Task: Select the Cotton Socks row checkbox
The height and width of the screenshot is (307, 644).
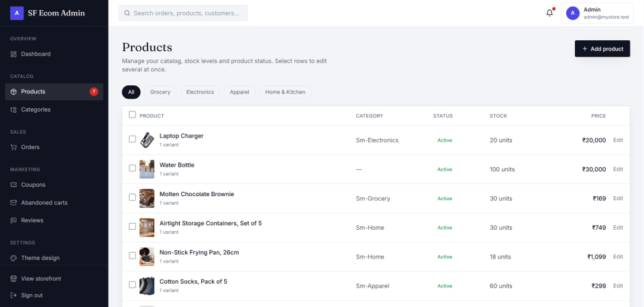Action: (x=132, y=285)
